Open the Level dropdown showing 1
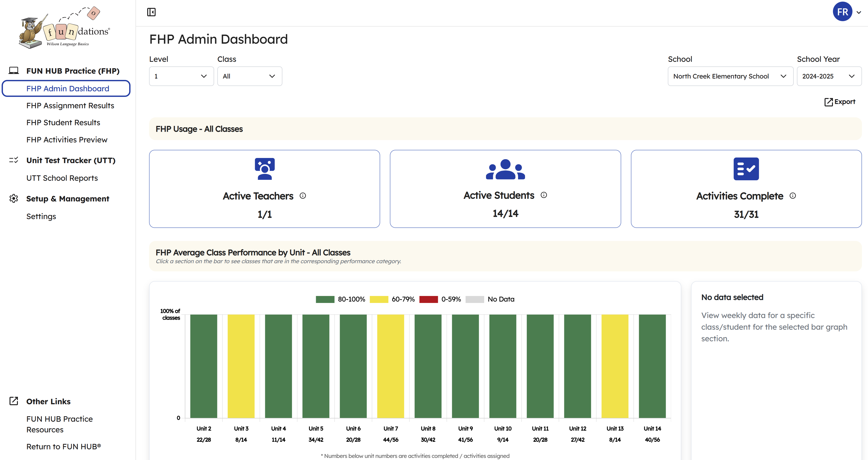The image size is (868, 460). 181,76
